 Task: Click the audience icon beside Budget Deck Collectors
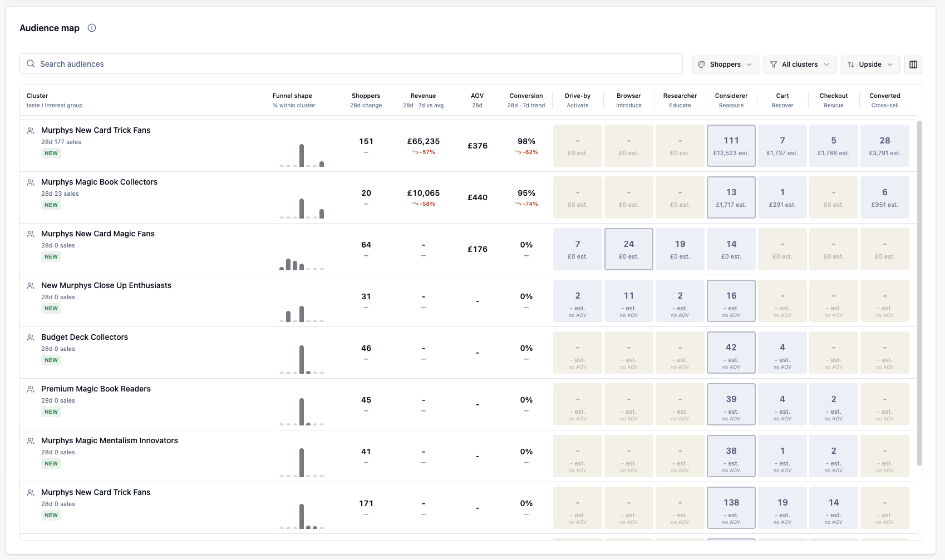[x=31, y=338]
